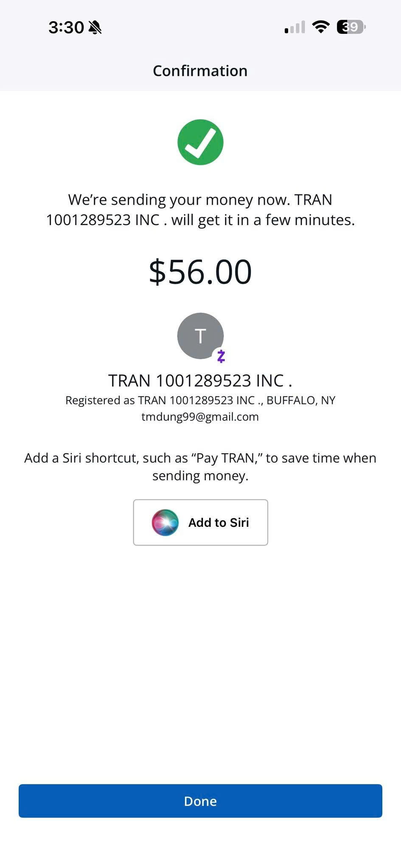
Task: Tap the battery level indicator
Action: point(351,27)
